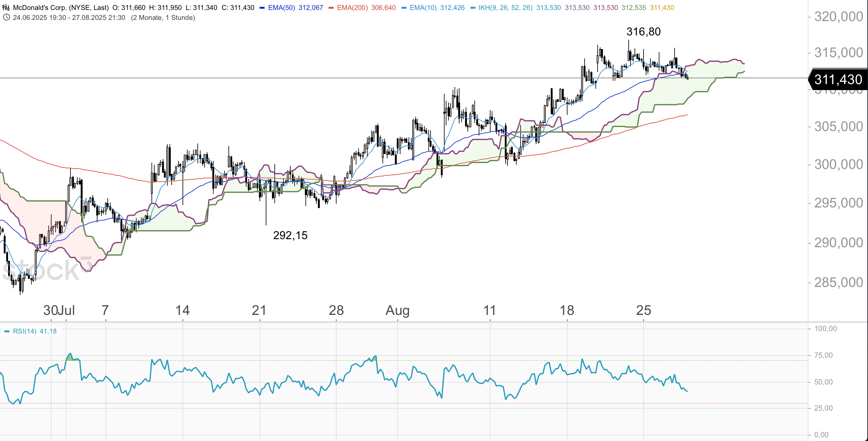Click the RSI 50,00 scale label
This screenshot has height=441, width=868.
823,382
